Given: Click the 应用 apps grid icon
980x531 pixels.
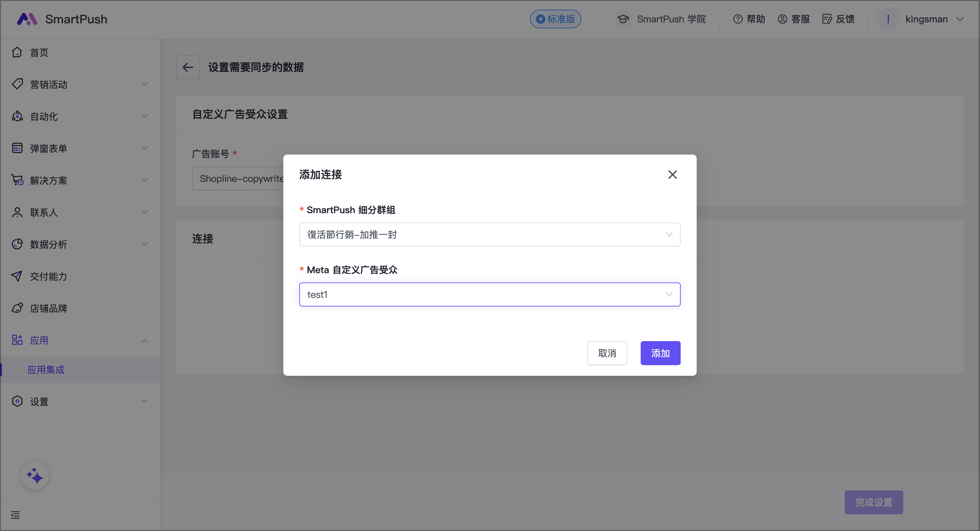Looking at the screenshot, I should [17, 340].
